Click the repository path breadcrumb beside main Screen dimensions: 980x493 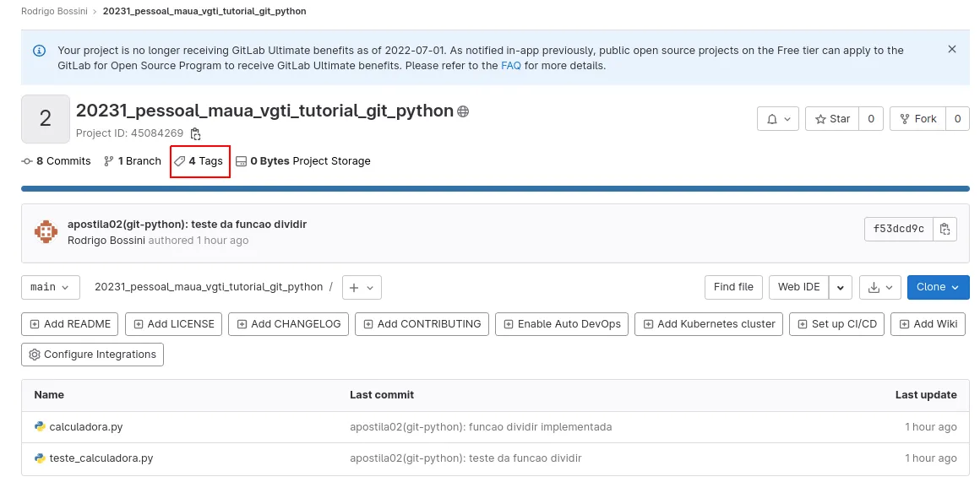tap(209, 287)
